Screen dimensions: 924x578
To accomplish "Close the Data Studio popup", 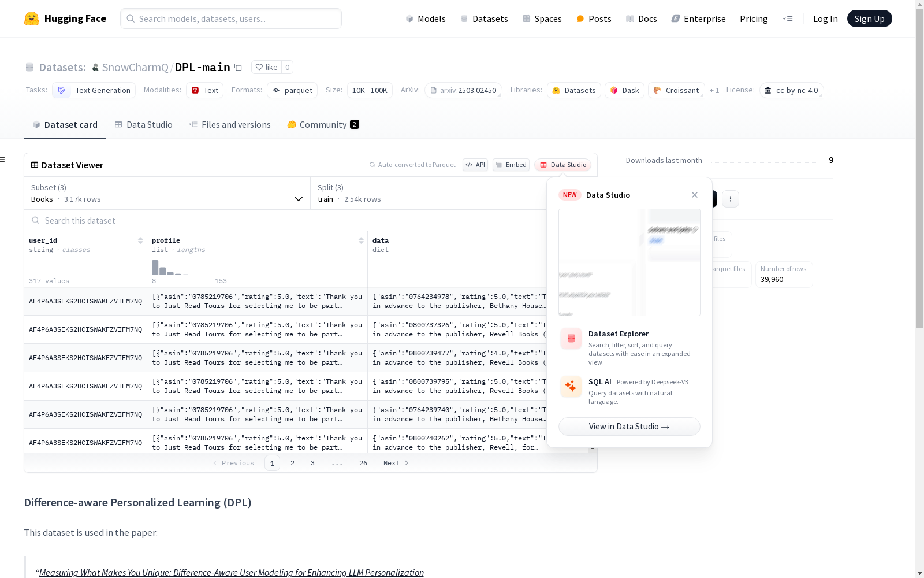I will pos(695,195).
